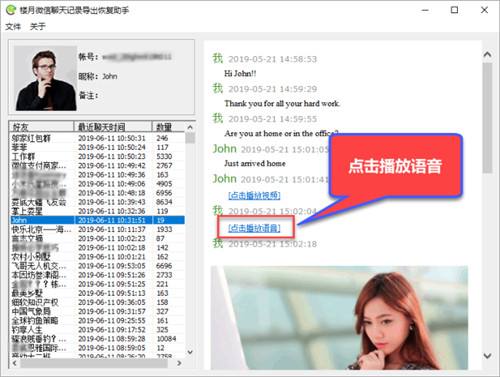Image resolution: width=500 pixels, height=377 pixels.
Task: Click the 点击播放视频 video link
Action: pos(254,195)
